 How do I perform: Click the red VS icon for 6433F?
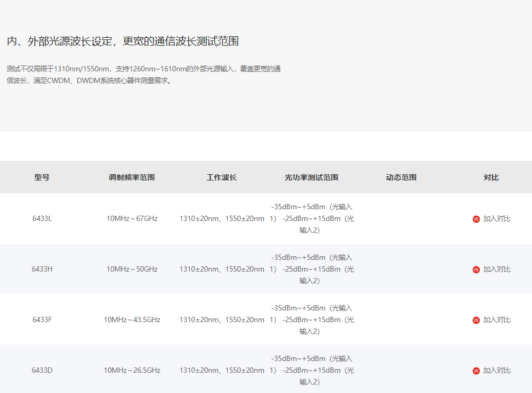click(476, 320)
